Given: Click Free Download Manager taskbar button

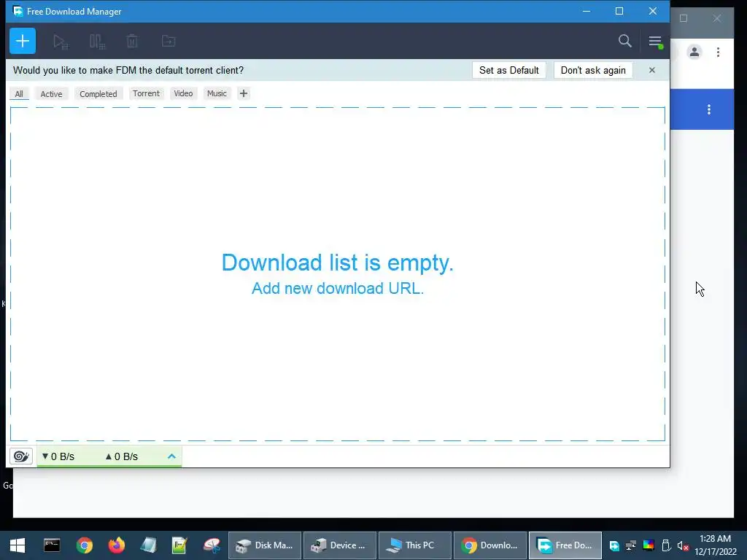Looking at the screenshot, I should click(565, 545).
